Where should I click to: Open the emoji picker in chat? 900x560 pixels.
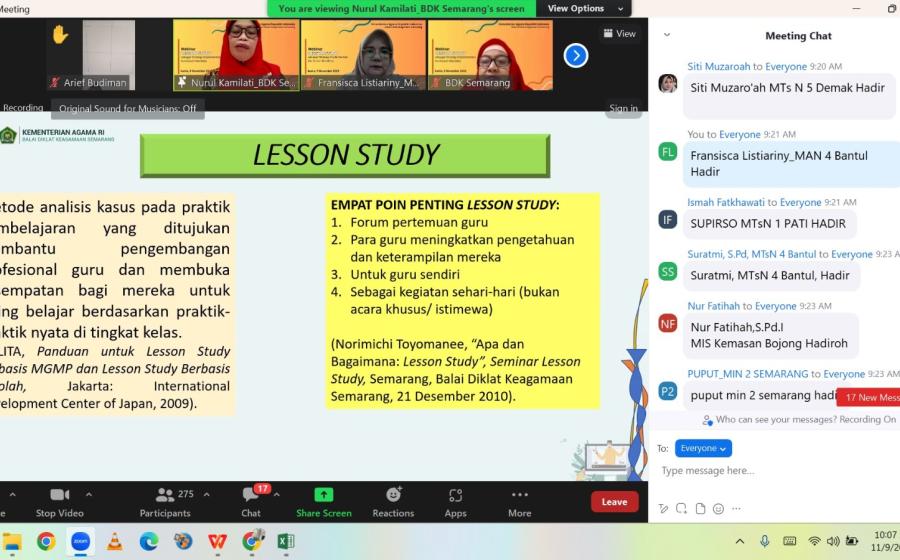click(x=718, y=509)
